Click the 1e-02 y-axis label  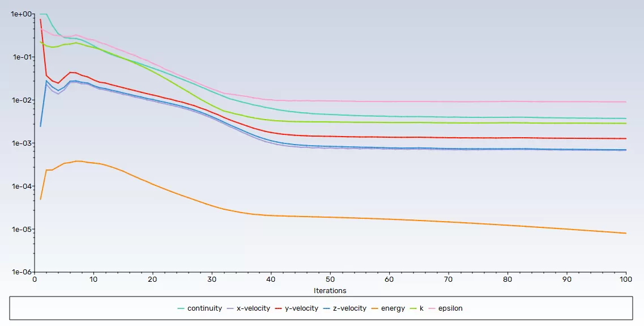[x=22, y=100]
